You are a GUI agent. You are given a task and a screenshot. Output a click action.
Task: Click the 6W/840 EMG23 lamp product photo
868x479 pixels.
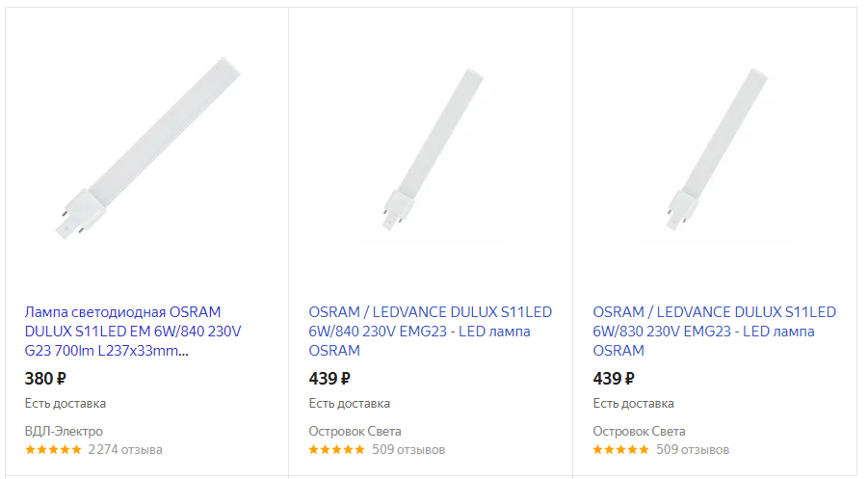point(431,151)
